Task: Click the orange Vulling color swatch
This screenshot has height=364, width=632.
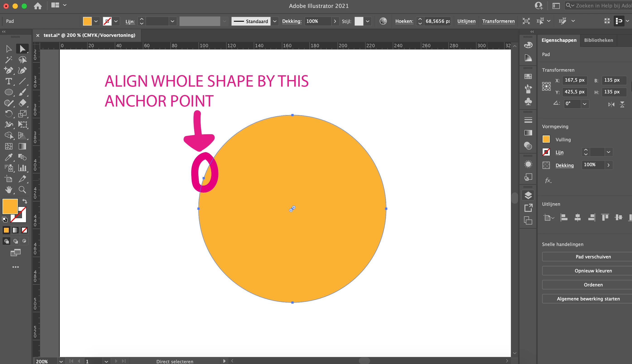Action: tap(546, 139)
